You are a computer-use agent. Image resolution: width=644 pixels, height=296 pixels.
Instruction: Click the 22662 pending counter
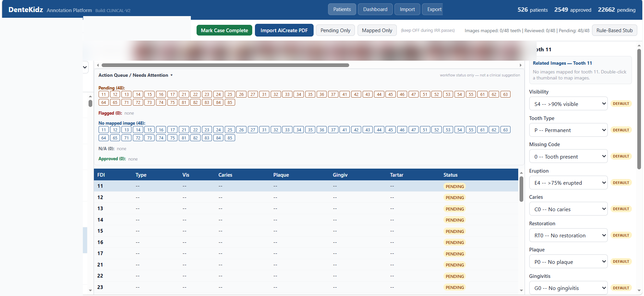click(616, 10)
